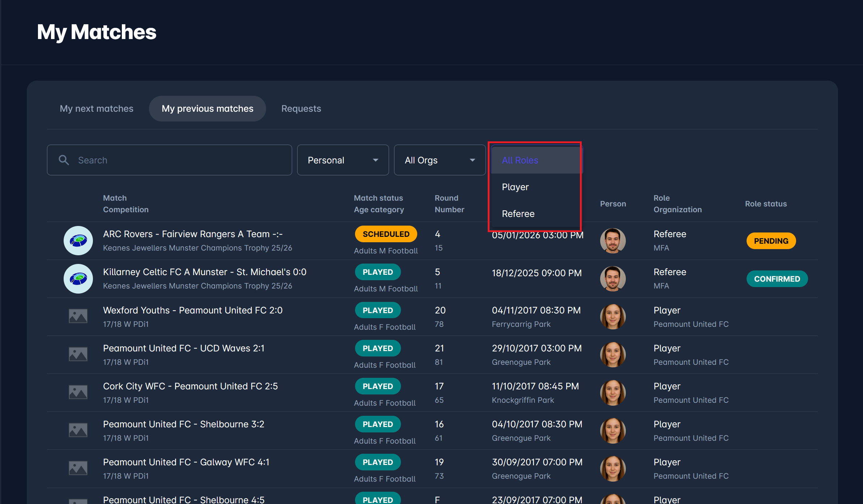Click image icon for Peamount–UCD Waves
The image size is (863, 504).
tap(78, 354)
